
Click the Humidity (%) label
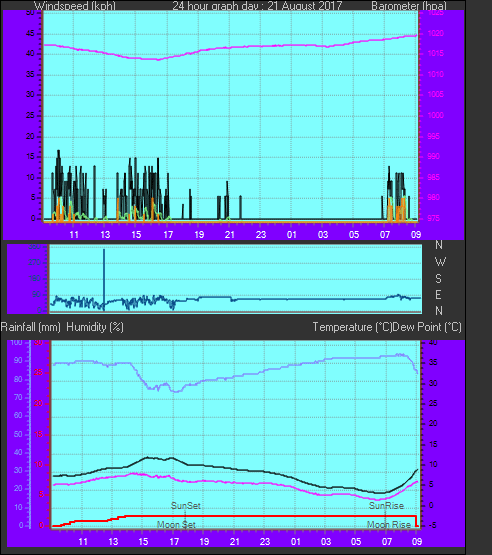[95, 327]
